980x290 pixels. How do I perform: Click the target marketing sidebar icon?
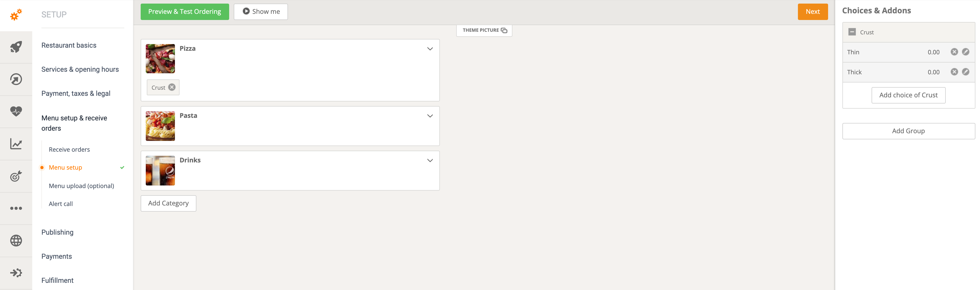click(16, 176)
